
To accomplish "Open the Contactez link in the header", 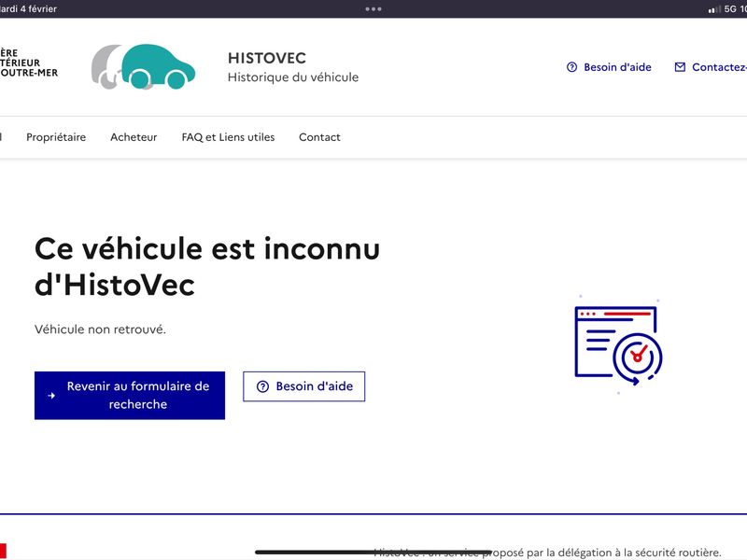I will [711, 67].
